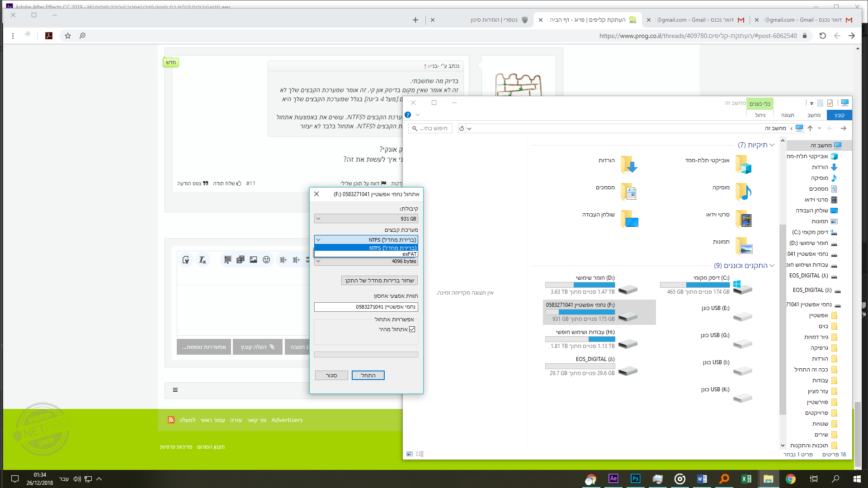Image resolution: width=868 pixels, height=488 pixels.
Task: Click the insert image icon in editor
Action: [x=253, y=260]
